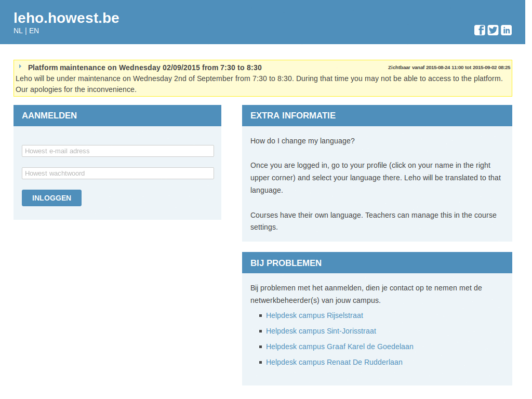Click 'Courses have their own language' paragraph
The height and width of the screenshot is (399, 532).
pos(373,221)
